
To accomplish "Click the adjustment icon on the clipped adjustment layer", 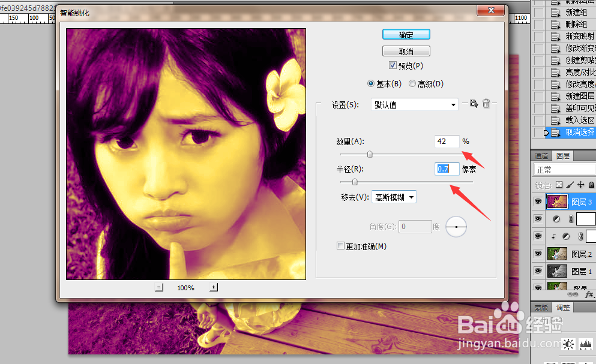I will coord(566,236).
